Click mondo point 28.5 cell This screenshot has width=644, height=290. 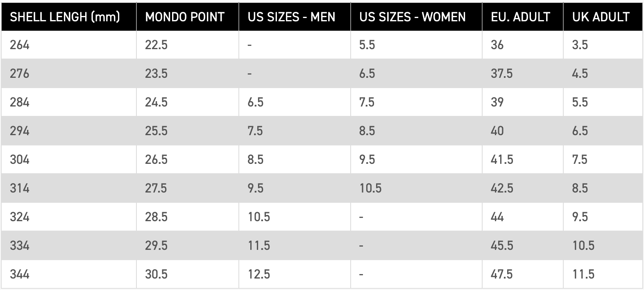pyautogui.click(x=188, y=217)
